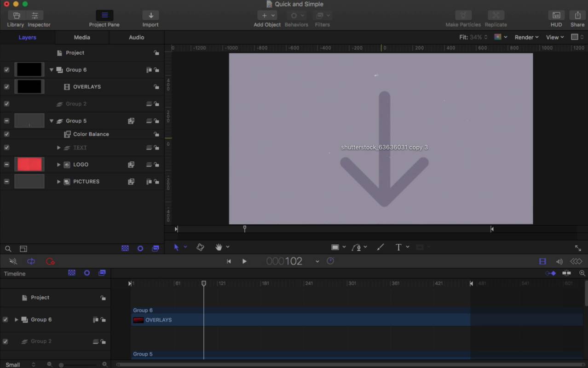
Task: Toggle the OVERLAYS layer visibility checkbox
Action: (6, 86)
